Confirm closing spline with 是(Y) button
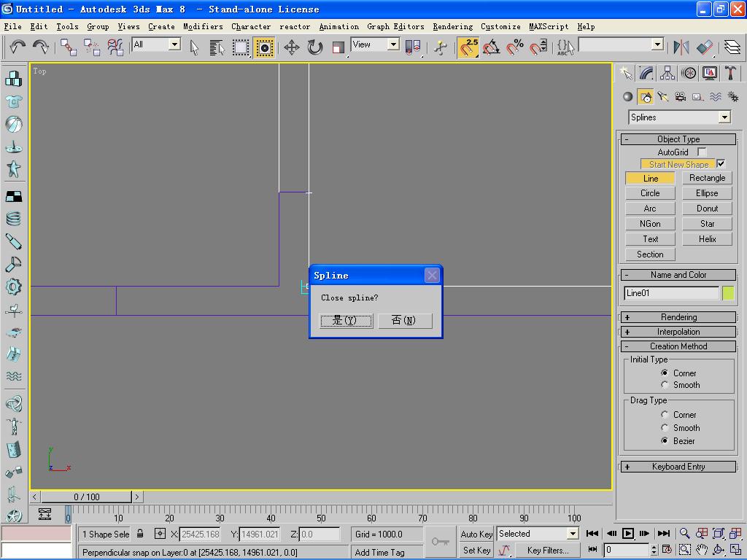 [346, 321]
